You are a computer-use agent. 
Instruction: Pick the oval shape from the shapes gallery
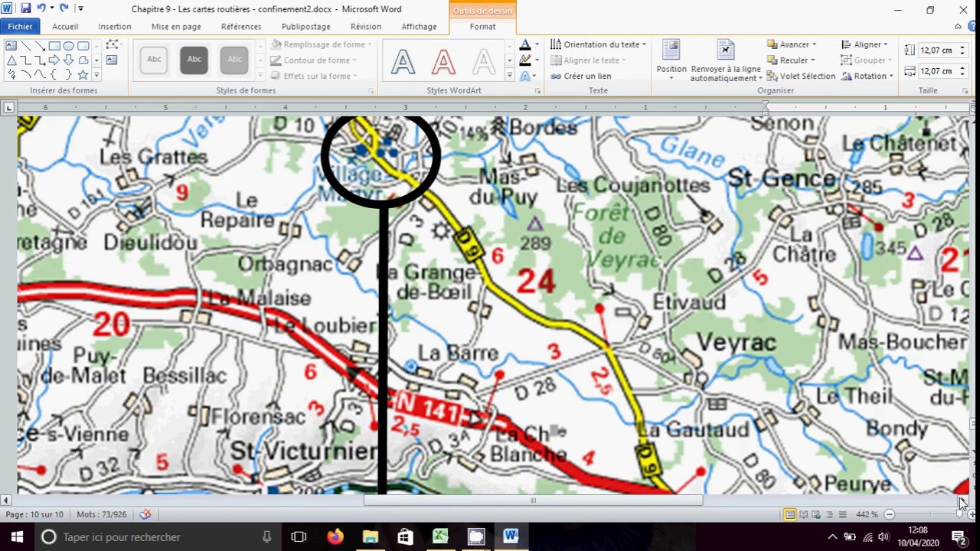tap(68, 46)
